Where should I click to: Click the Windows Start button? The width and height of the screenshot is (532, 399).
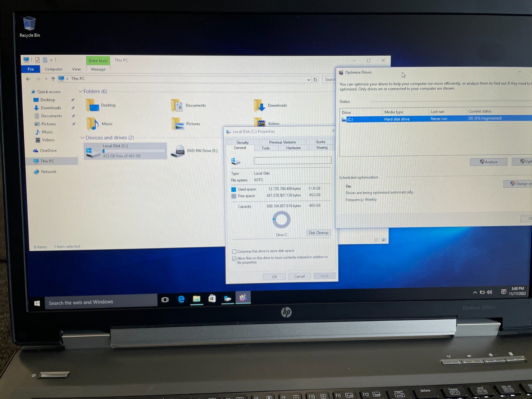[37, 303]
